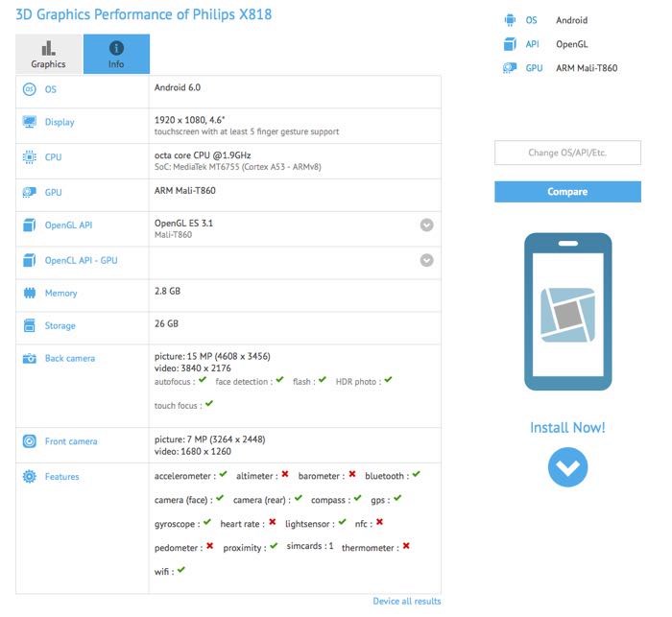Viewport: 672px width, 617px height.
Task: Click the Storage drive icon
Action: pyautogui.click(x=30, y=325)
